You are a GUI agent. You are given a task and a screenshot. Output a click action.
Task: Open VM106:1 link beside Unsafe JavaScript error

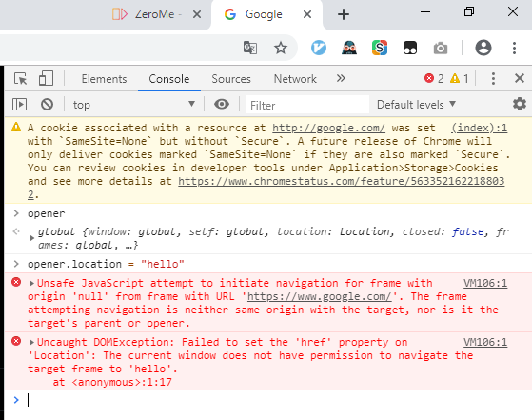pos(485,283)
